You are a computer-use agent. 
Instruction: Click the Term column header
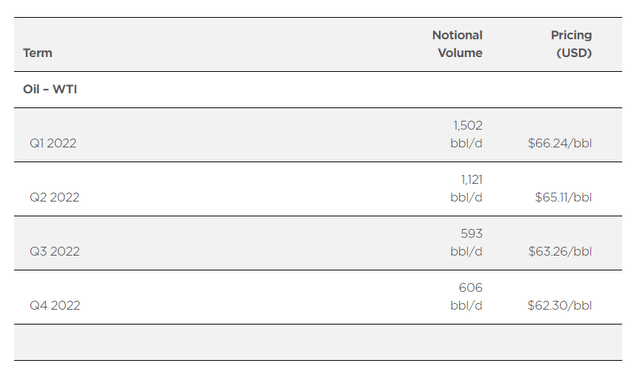click(38, 53)
